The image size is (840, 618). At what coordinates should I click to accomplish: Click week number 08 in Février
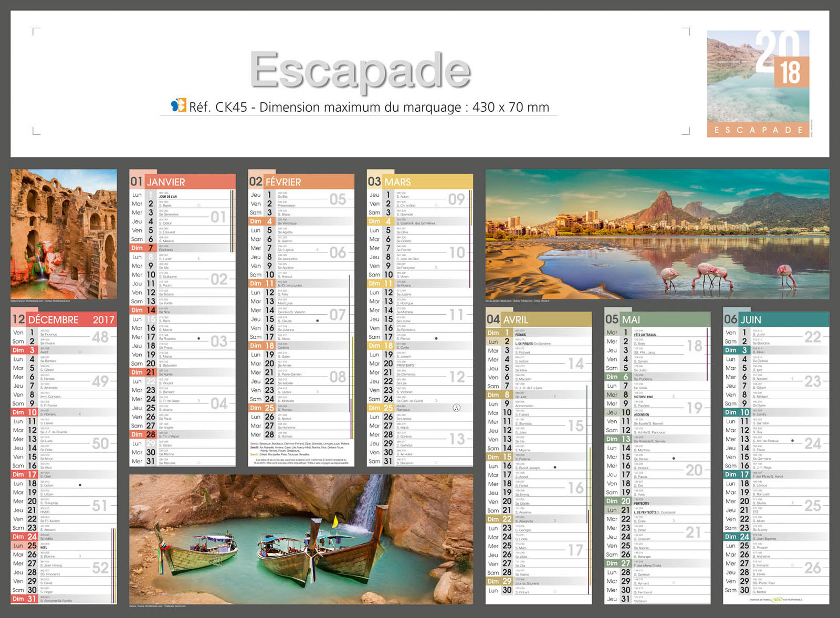tap(338, 377)
